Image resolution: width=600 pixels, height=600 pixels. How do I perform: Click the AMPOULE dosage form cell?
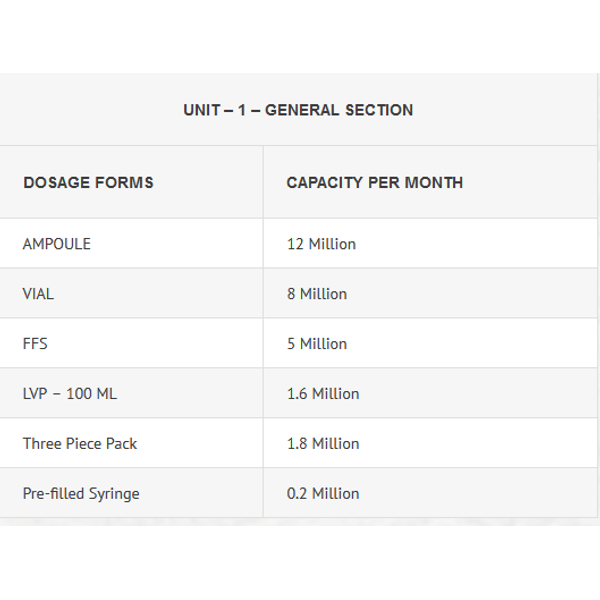pyautogui.click(x=57, y=244)
